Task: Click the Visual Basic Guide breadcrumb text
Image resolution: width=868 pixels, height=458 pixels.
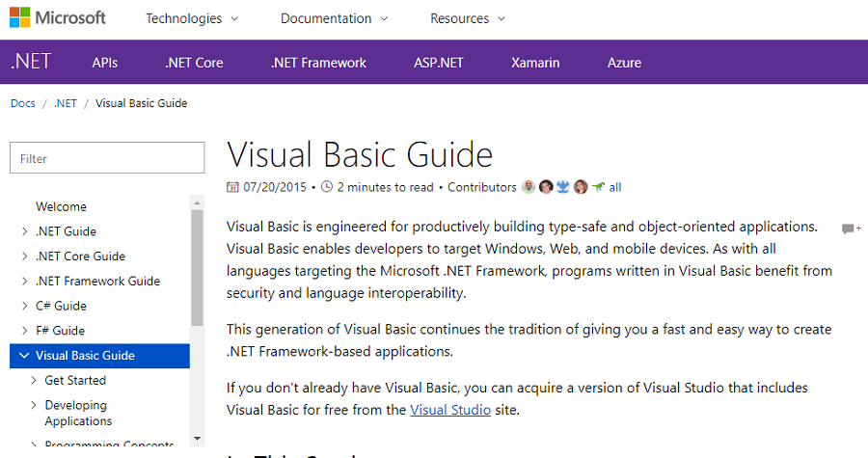Action: click(141, 103)
